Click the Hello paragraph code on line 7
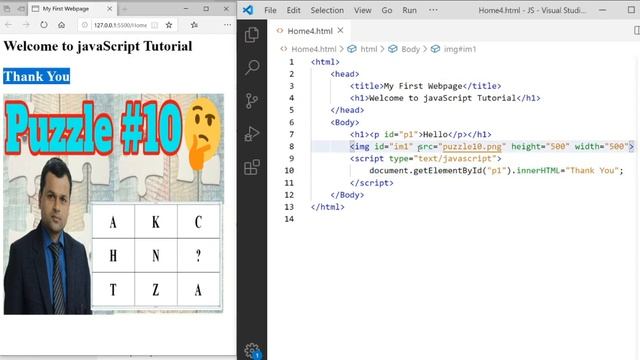 (x=420, y=134)
